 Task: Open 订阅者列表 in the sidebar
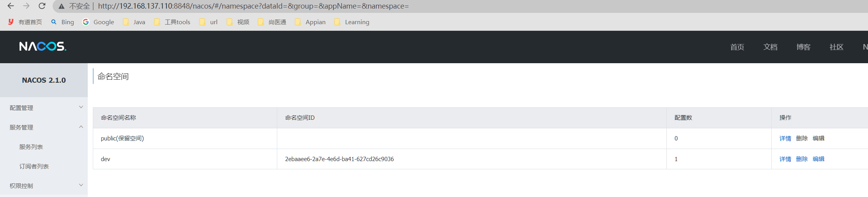(x=34, y=166)
